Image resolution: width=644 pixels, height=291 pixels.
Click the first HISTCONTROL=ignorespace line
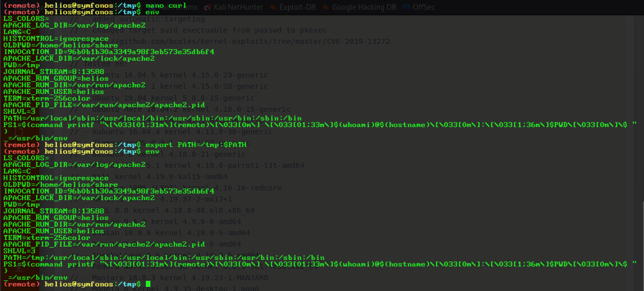(56, 38)
